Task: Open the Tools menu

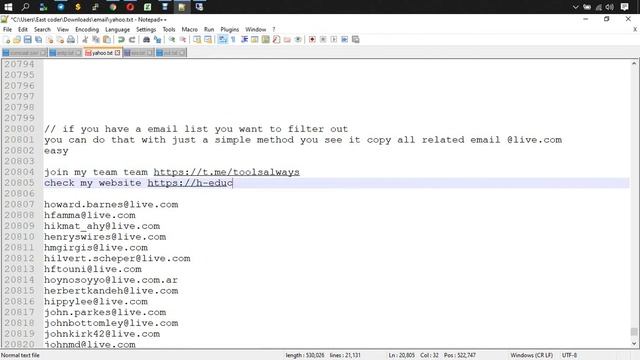Action: click(169, 29)
